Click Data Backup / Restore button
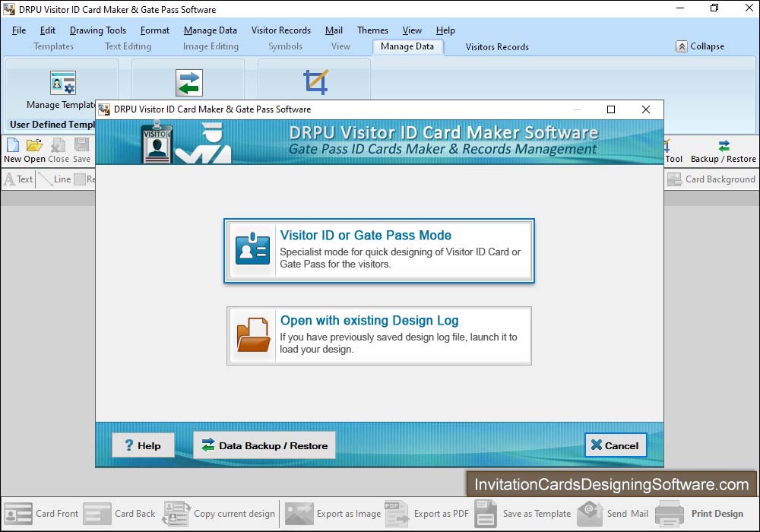This screenshot has height=532, width=760. pos(264,445)
